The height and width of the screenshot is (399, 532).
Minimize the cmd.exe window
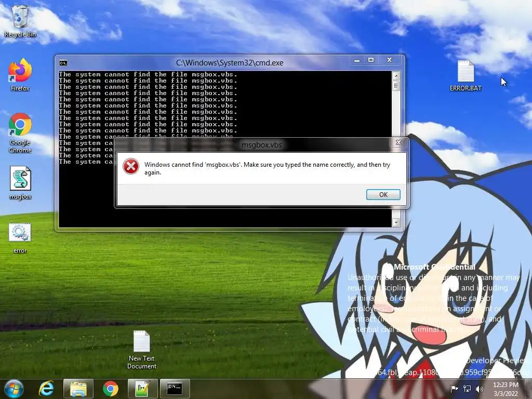tap(357, 60)
